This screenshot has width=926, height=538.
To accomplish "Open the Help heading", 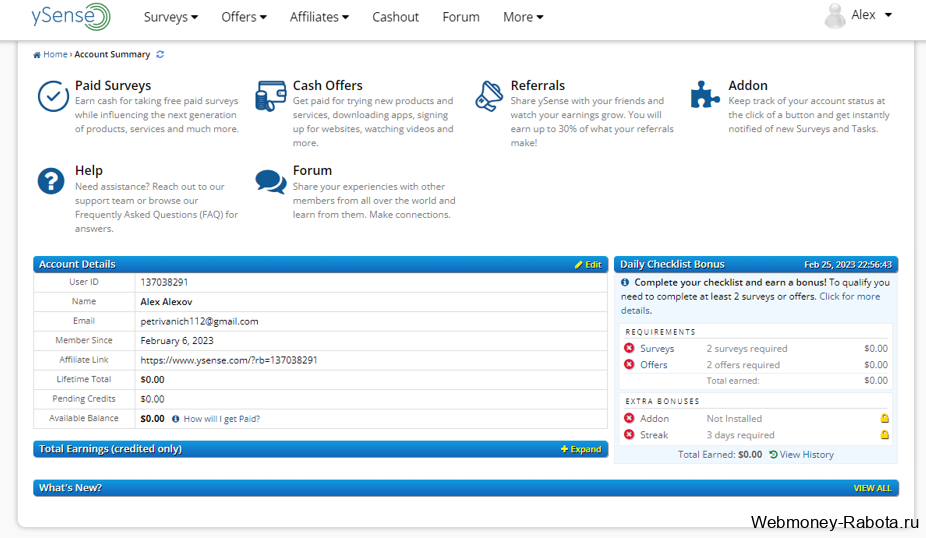I will click(x=89, y=171).
